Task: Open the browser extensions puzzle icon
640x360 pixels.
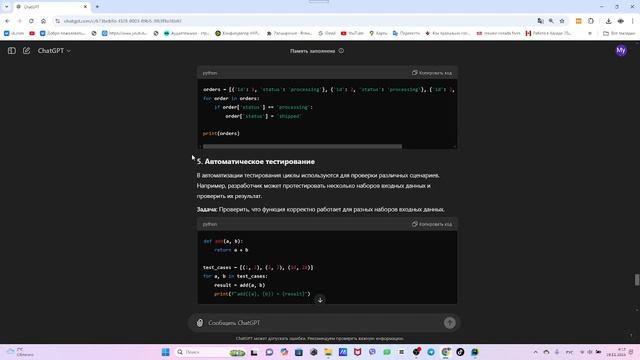Action: click(x=591, y=21)
